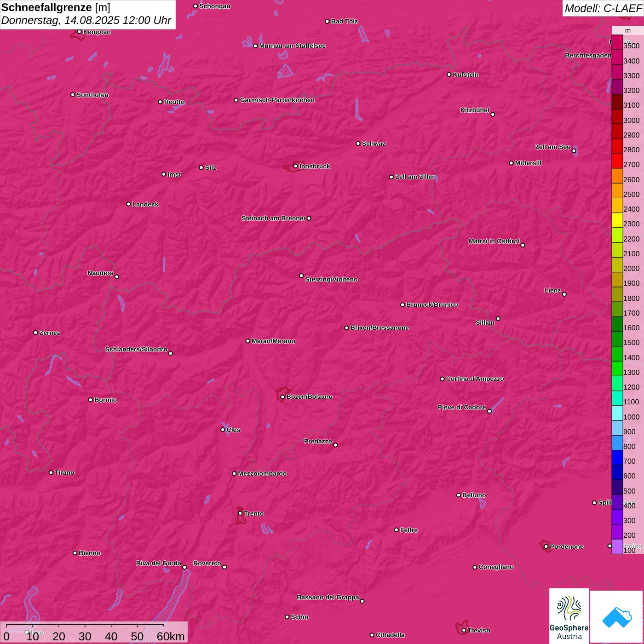Click the Murnau am Staffelsee label
Viewport: 644px width, 644px height.
coord(292,46)
